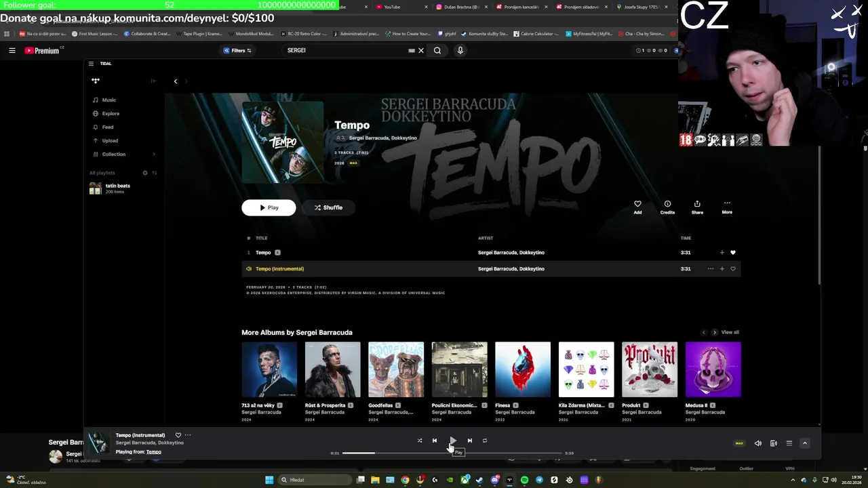Sort playlists using the sort icon

pyautogui.click(x=154, y=173)
